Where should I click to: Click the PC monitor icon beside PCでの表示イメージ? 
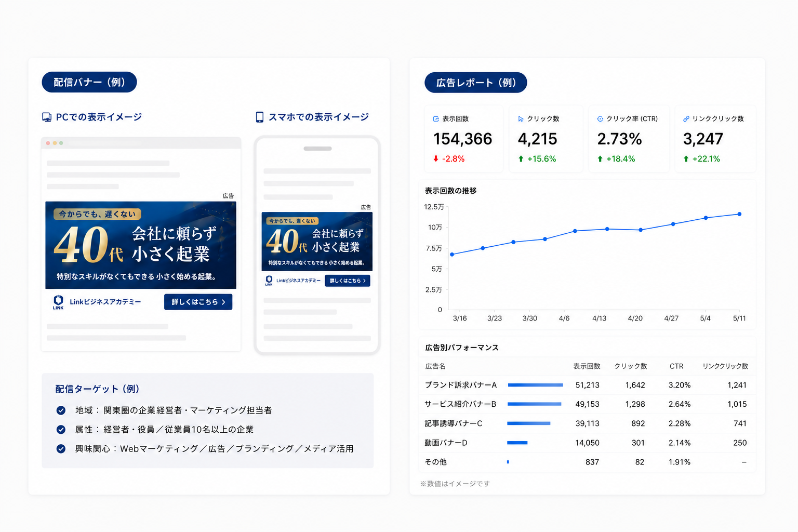point(47,117)
